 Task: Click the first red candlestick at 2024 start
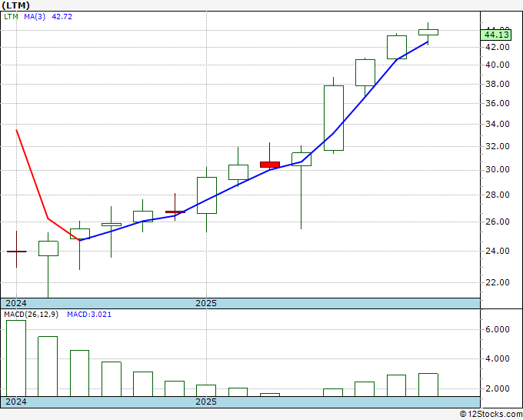(x=16, y=252)
